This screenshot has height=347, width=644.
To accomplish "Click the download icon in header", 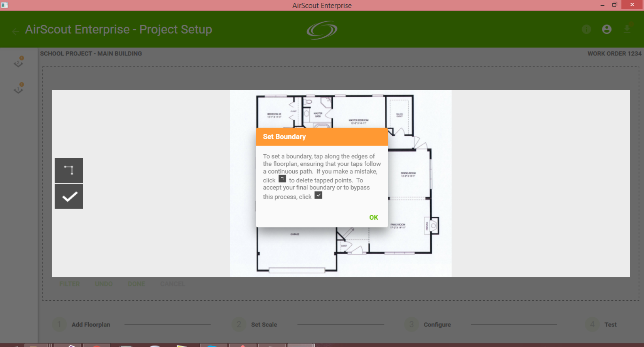I will pos(627,29).
